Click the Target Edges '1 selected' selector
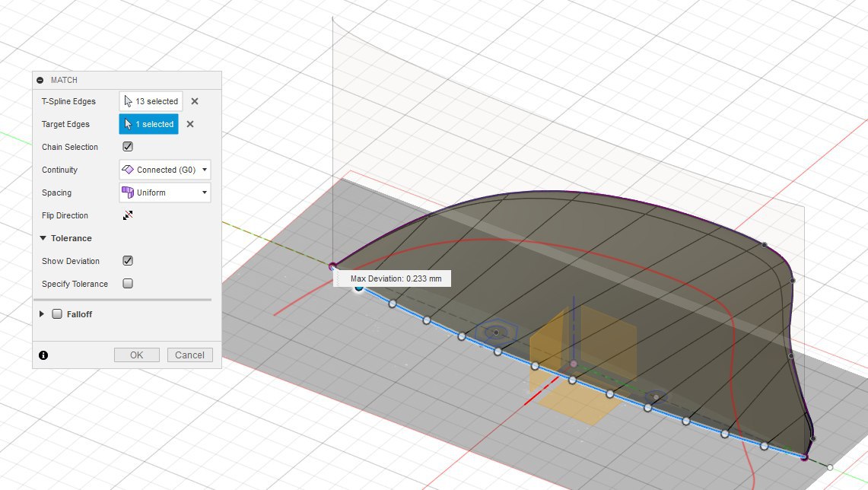This screenshot has height=490, width=868. coord(148,124)
